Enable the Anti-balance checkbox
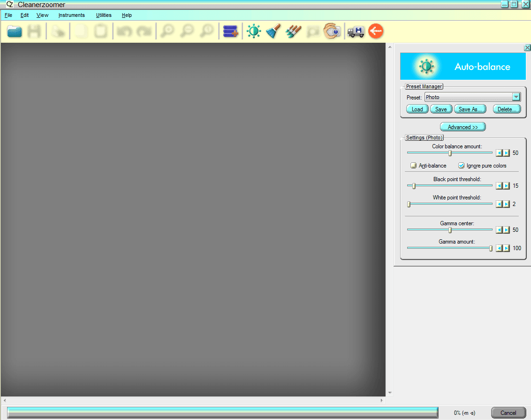531x420 pixels. tap(413, 166)
